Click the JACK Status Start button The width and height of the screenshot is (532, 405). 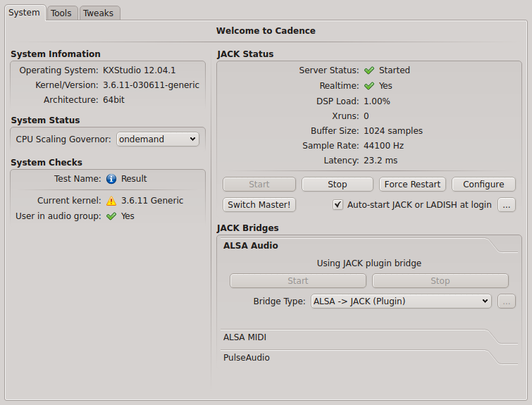(259, 184)
